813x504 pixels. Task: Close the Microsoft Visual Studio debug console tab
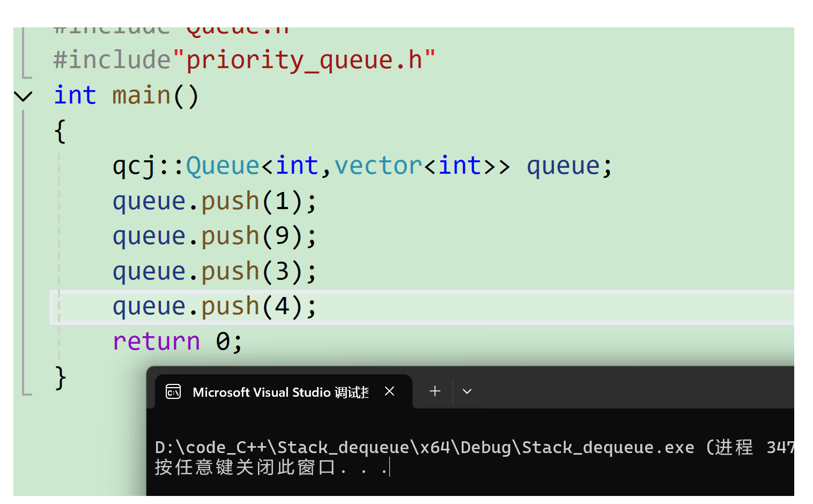pos(390,391)
